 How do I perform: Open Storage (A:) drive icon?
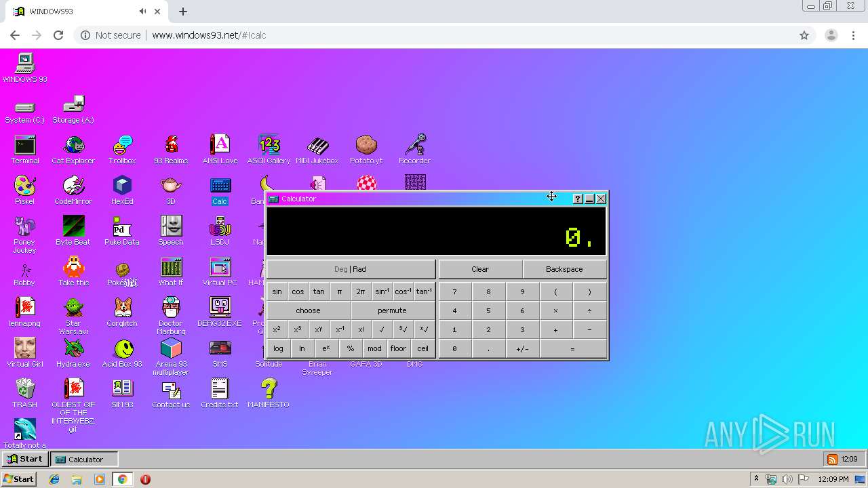(x=73, y=109)
